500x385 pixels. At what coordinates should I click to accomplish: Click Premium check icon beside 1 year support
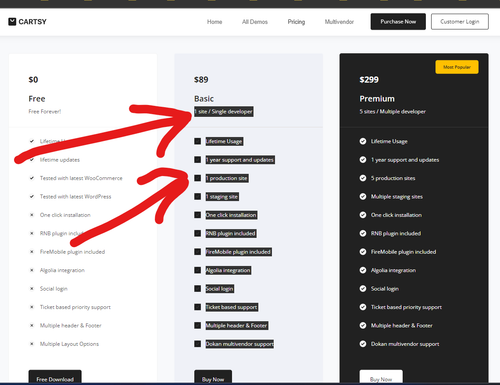pos(363,160)
